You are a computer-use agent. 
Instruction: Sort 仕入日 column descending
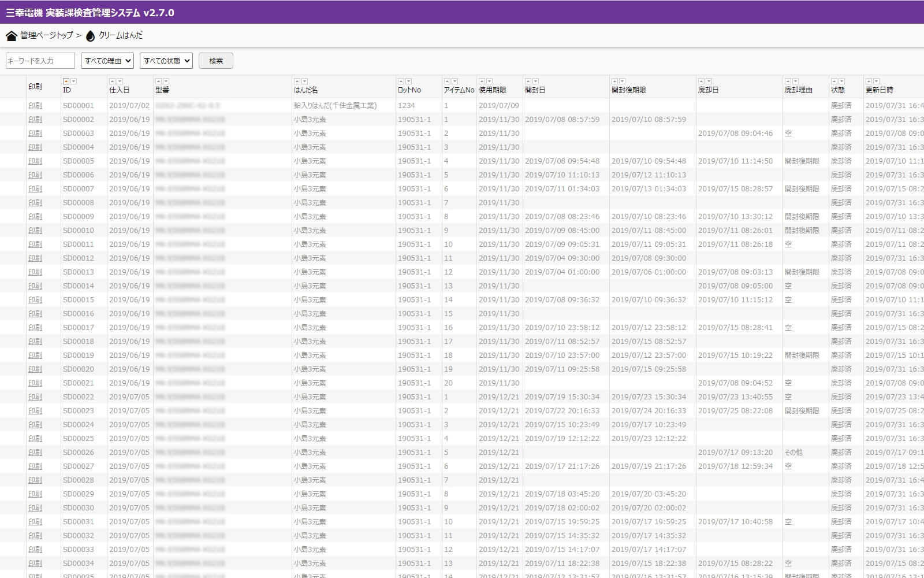[120, 81]
